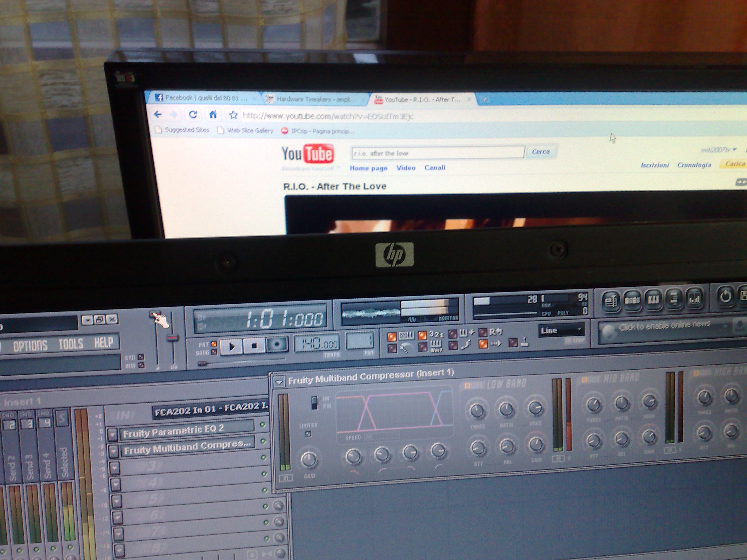Click the oscilloscope waveform display
Image resolution: width=747 pixels, height=560 pixels.
(371, 313)
